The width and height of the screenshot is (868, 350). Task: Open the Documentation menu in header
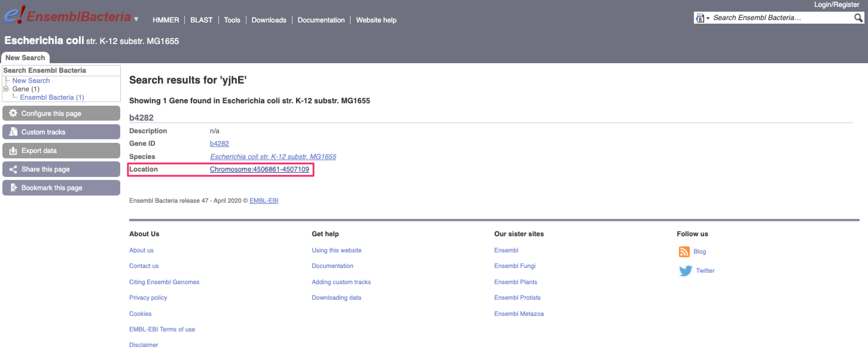(321, 20)
